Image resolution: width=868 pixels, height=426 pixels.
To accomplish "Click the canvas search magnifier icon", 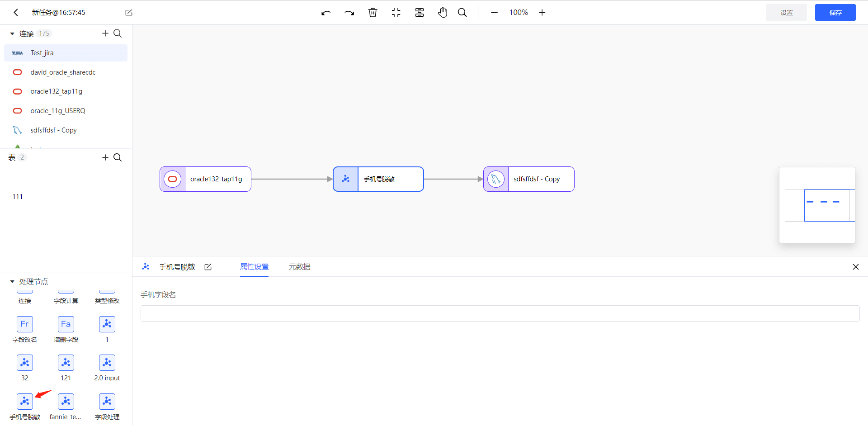I will click(x=462, y=13).
